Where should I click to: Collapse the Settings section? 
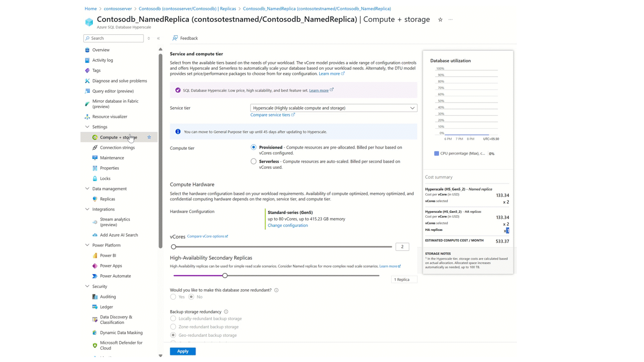click(87, 127)
